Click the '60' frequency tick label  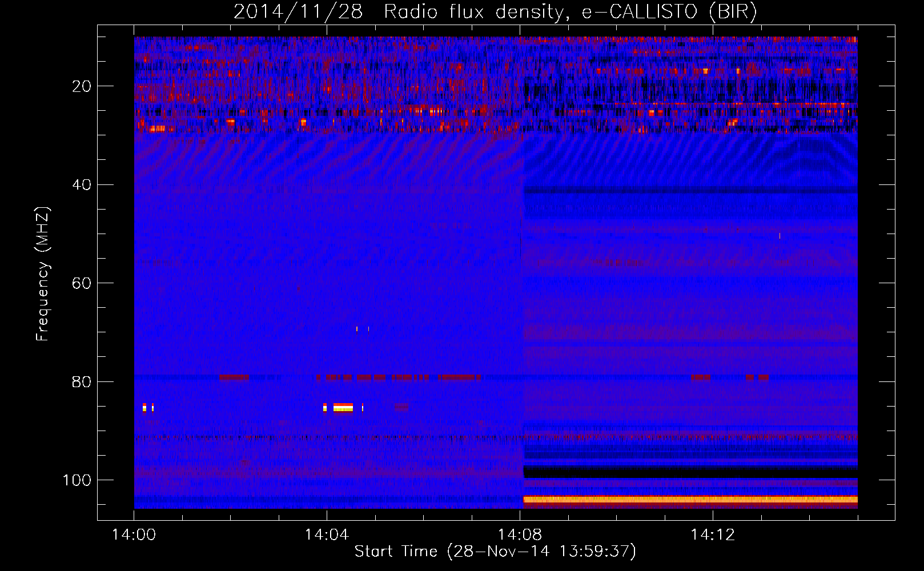point(82,283)
